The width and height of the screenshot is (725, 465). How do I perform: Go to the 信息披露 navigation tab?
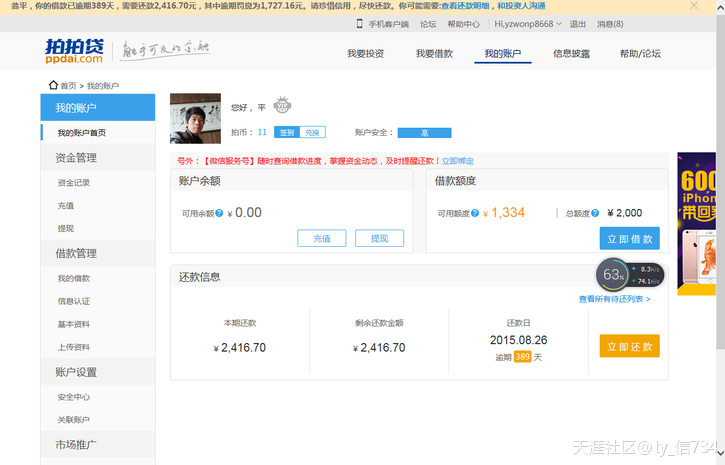571,54
